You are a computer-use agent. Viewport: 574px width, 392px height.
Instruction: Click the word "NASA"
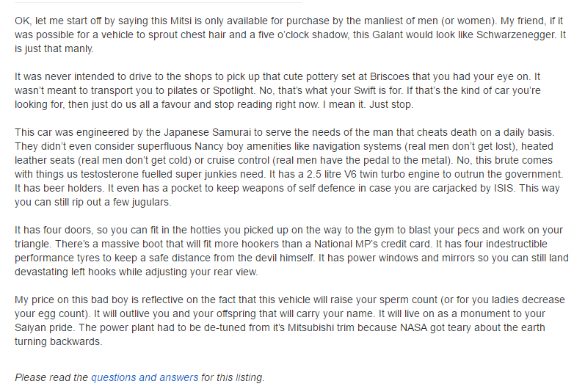point(402,327)
